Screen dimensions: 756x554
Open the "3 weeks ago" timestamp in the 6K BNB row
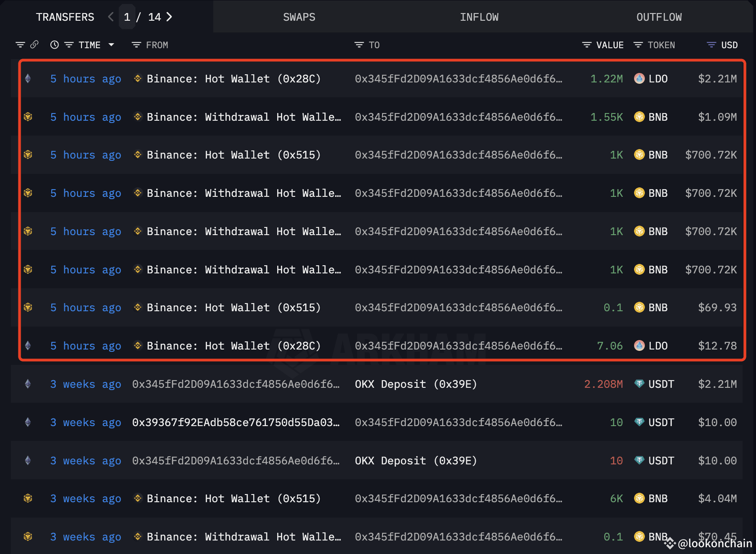[85, 499]
